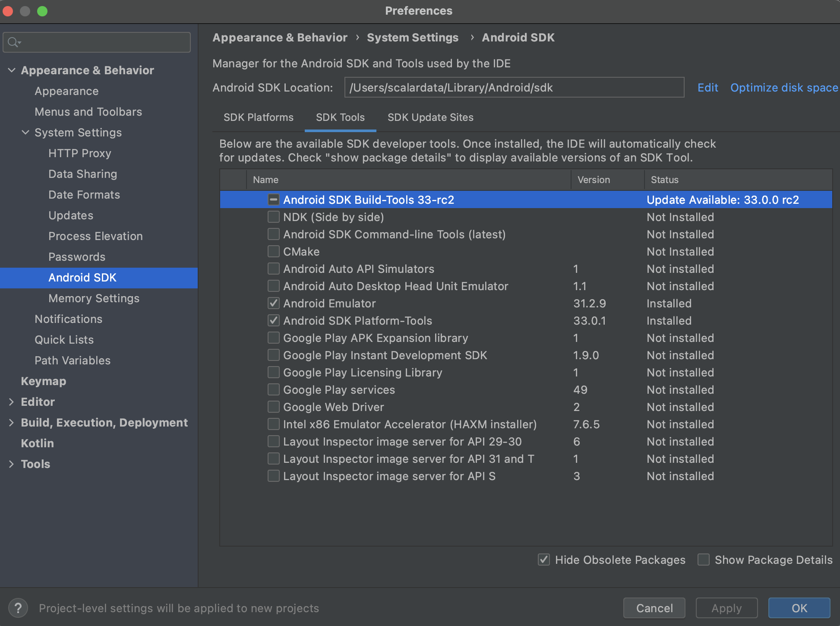This screenshot has width=840, height=626.
Task: Click the search magnifier icon
Action: tap(13, 42)
